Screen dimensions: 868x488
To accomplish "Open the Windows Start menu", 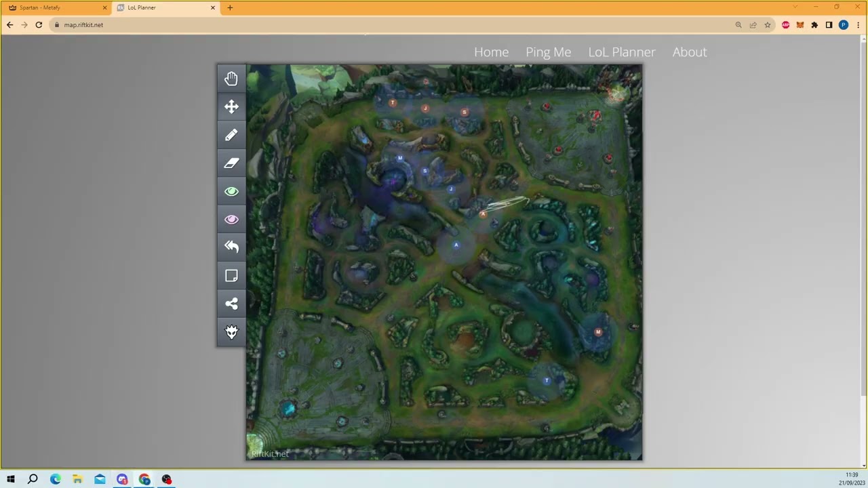I will click(x=11, y=480).
